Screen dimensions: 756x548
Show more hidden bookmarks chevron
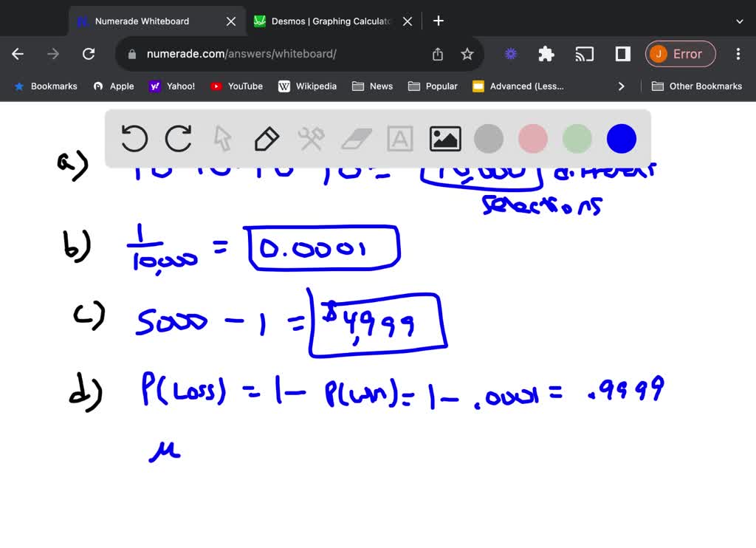pos(621,86)
